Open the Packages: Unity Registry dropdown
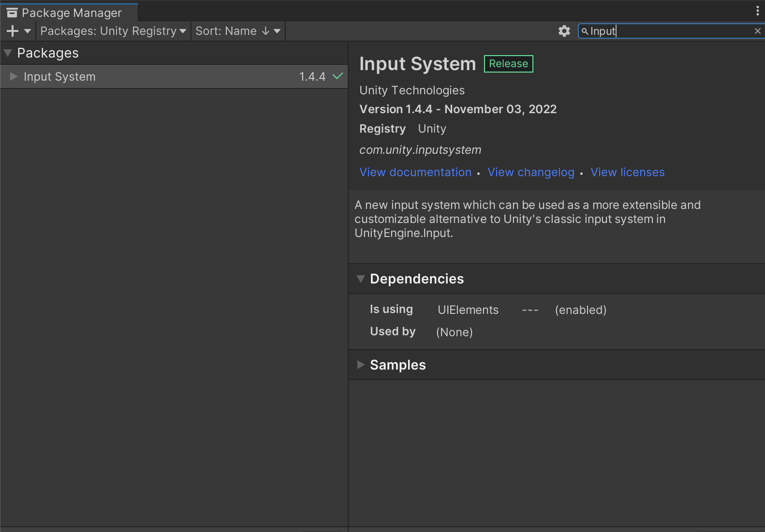The width and height of the screenshot is (765, 532). coord(113,31)
